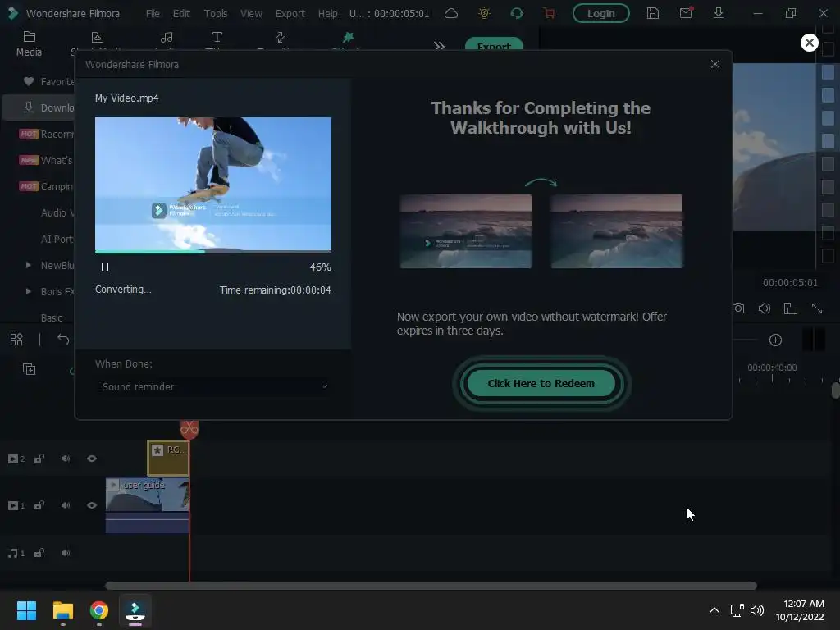Screen dimensions: 840x630
Task: Mute audio track 1
Action: 66,553
